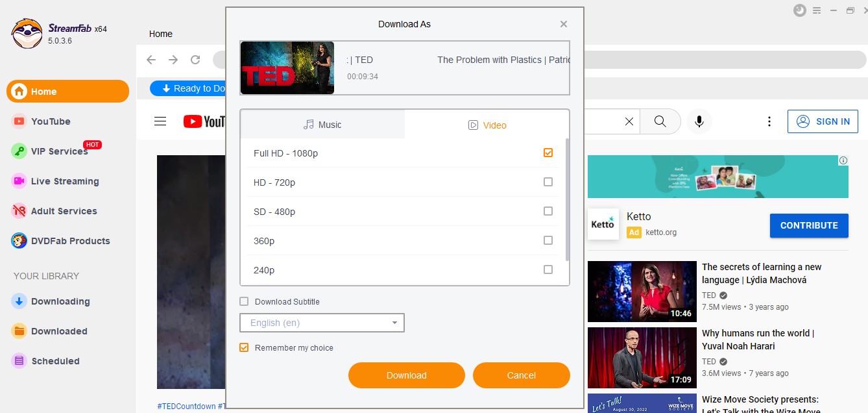Go forward in the embedded browser

[x=173, y=60]
